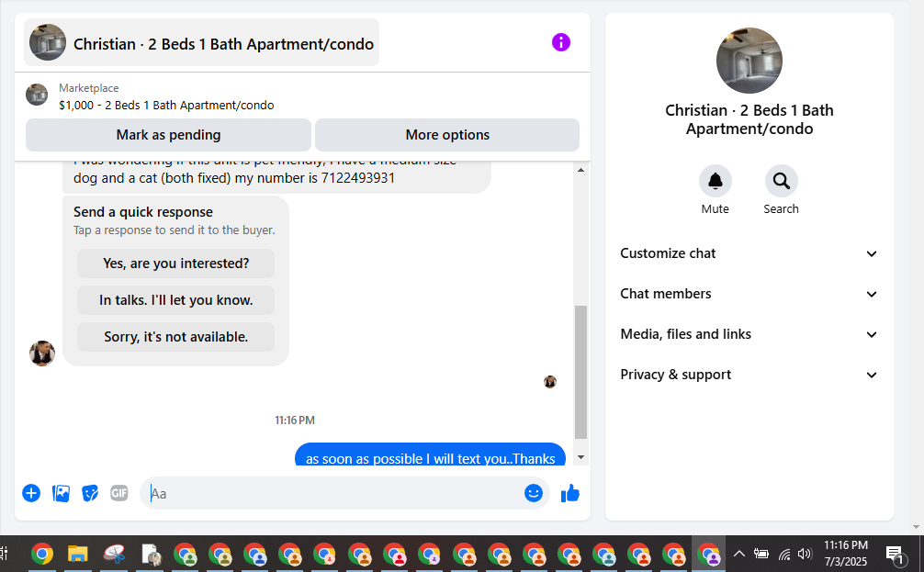Expand the Chat members section
This screenshot has width=924, height=572.
tap(749, 294)
